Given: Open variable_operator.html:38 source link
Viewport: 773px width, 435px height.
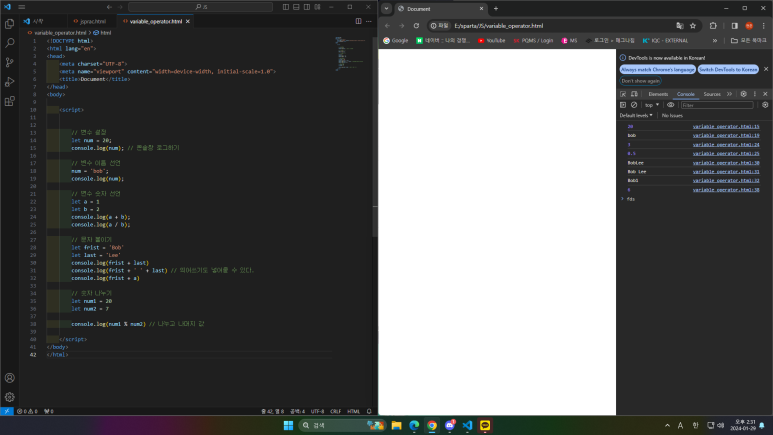Looking at the screenshot, I should pos(726,189).
